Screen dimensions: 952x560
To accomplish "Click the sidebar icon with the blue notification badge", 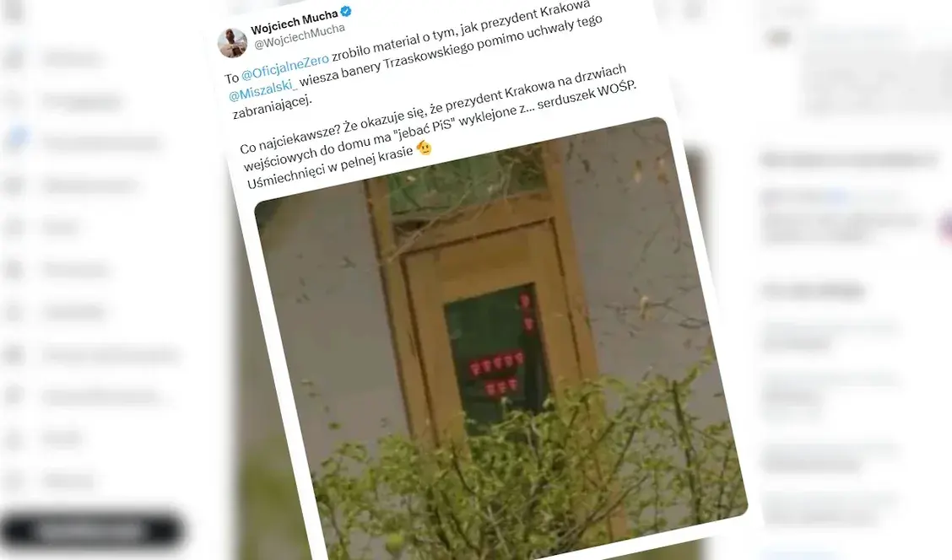I will click(x=17, y=139).
